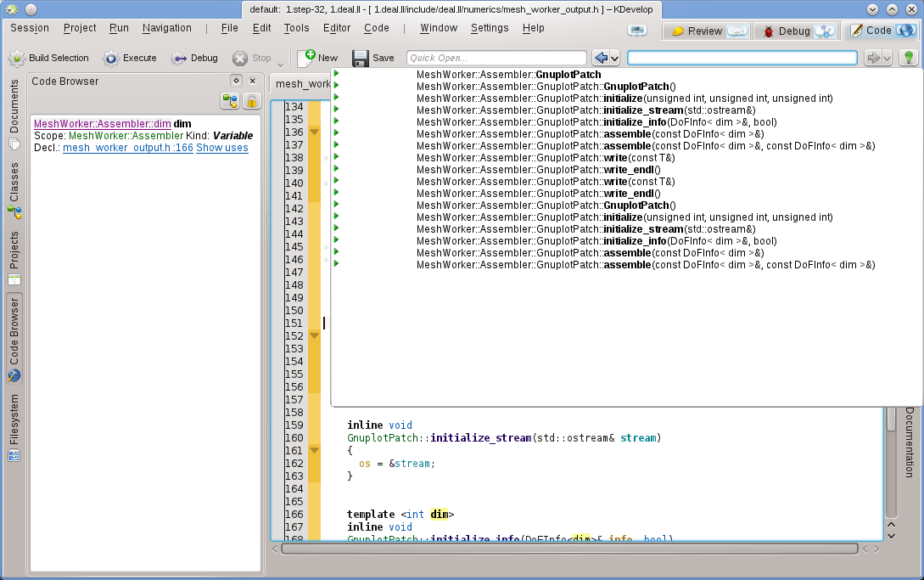
Task: Start the Debug launch toolbar button
Action: (194, 58)
